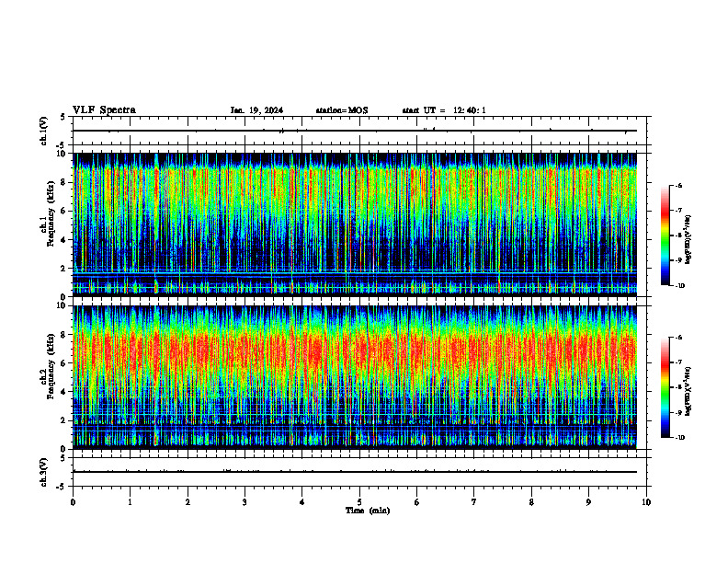Click the "ch.3(V)" waveform axis label

(x=44, y=472)
